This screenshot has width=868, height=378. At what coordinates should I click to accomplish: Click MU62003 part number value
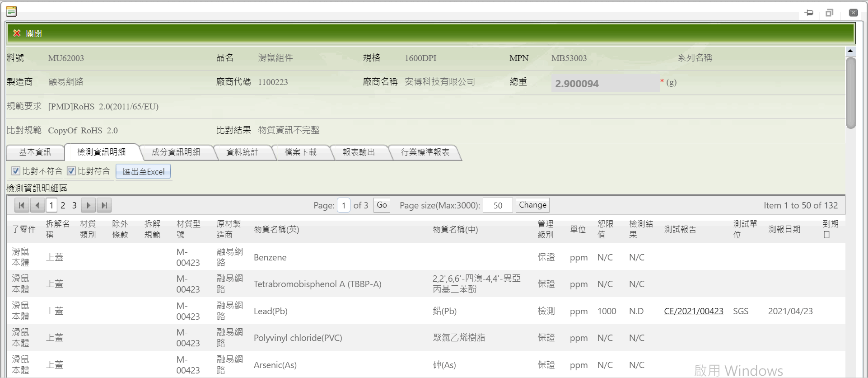pos(66,58)
